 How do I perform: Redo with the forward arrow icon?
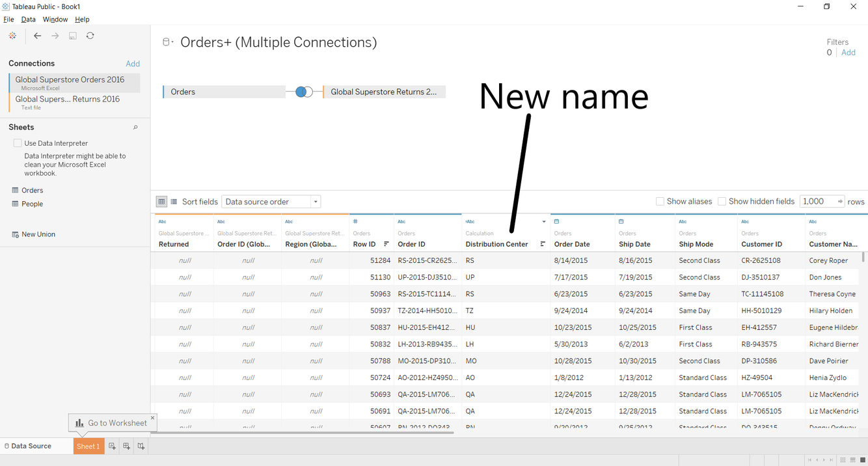pyautogui.click(x=55, y=36)
